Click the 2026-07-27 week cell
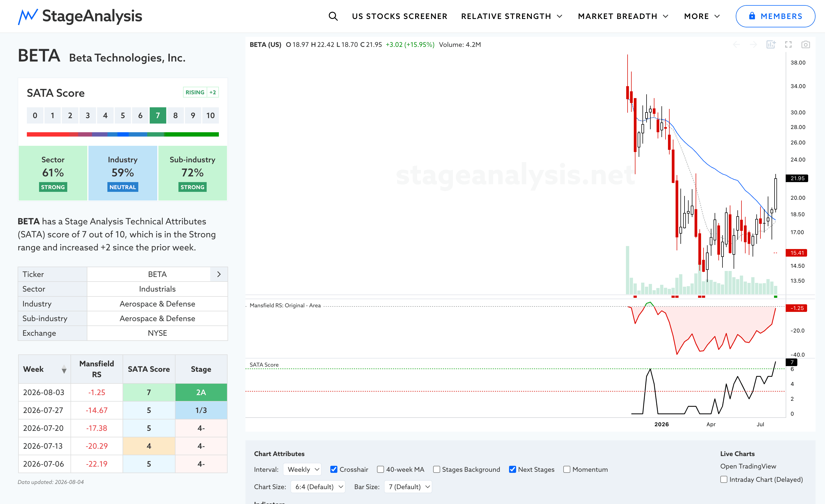This screenshot has width=825, height=504. pos(44,410)
